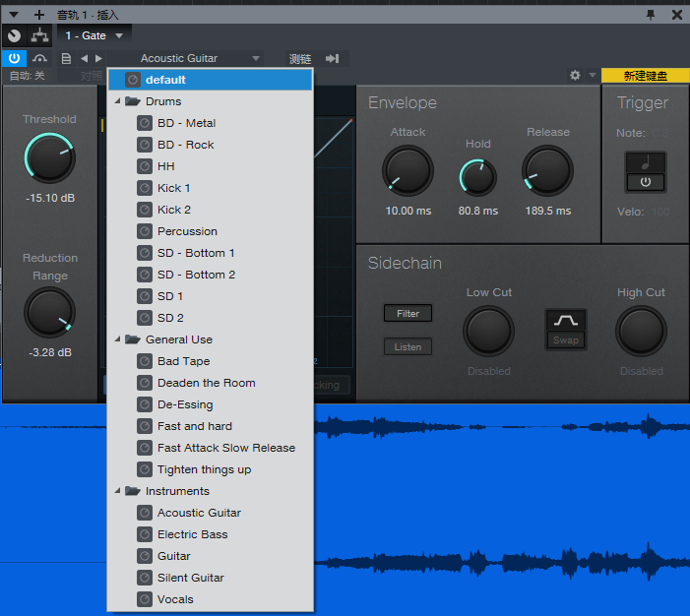Click the sidechain send arrow icon
This screenshot has height=616, width=690.
point(333,58)
